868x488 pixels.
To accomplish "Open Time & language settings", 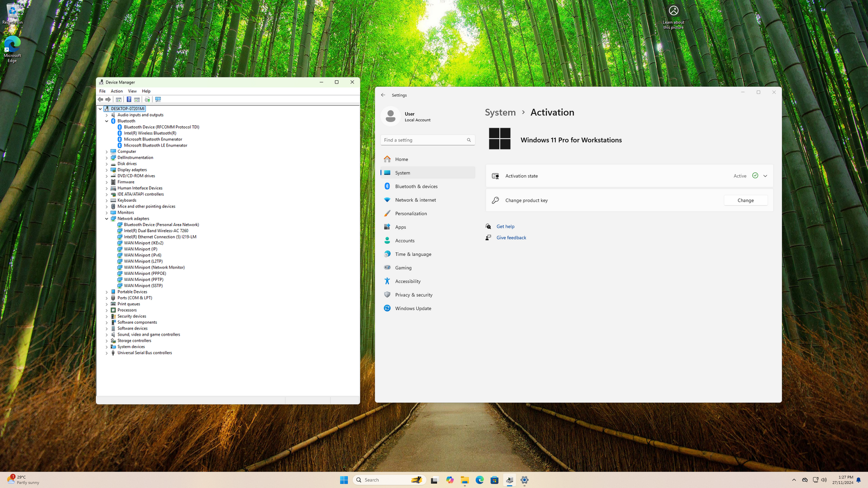I will pyautogui.click(x=428, y=254).
